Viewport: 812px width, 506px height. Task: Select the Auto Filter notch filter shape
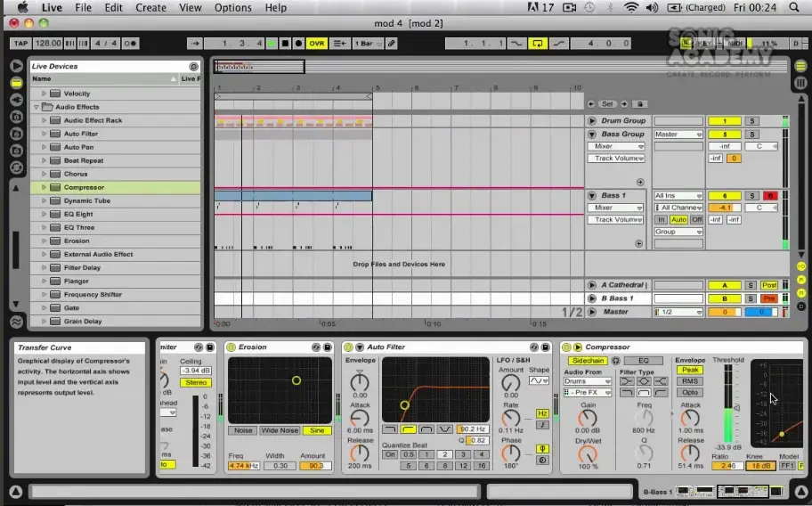pyautogui.click(x=444, y=428)
